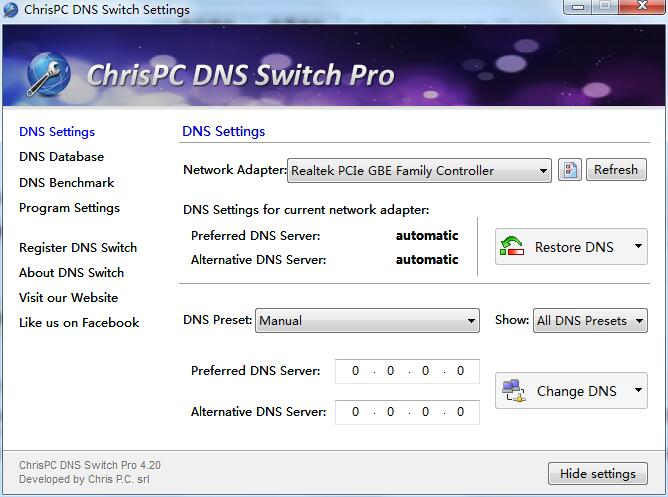Screen dimensions: 668x497
Task: Minimize the ChrisPC DNS Switch Settings window
Action: (578, 6)
